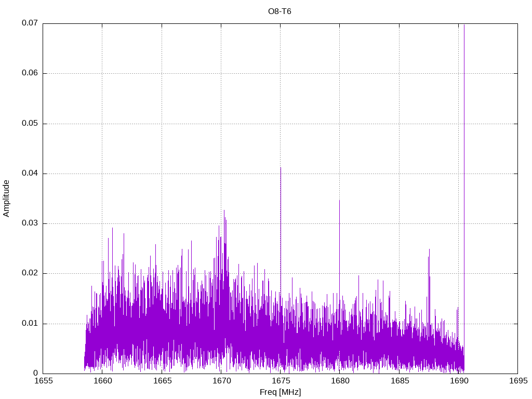Click the spike peak at 1680 MHz
This screenshot has width=532, height=399.
[x=339, y=202]
